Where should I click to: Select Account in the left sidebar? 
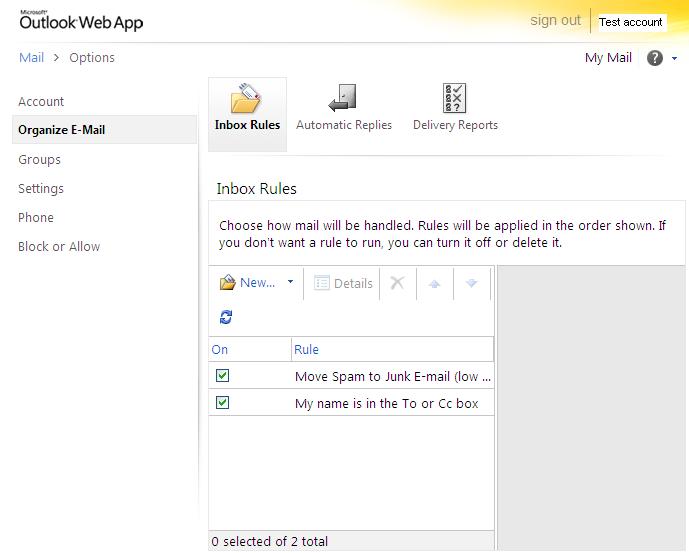click(x=41, y=101)
